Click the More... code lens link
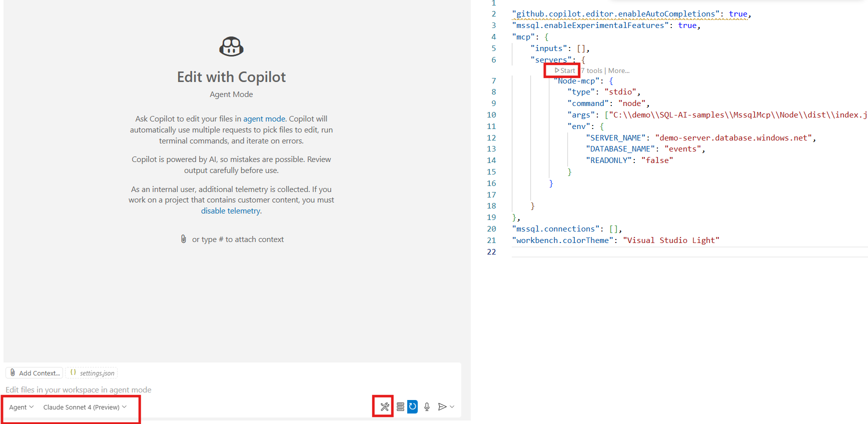The image size is (868, 424). click(619, 70)
